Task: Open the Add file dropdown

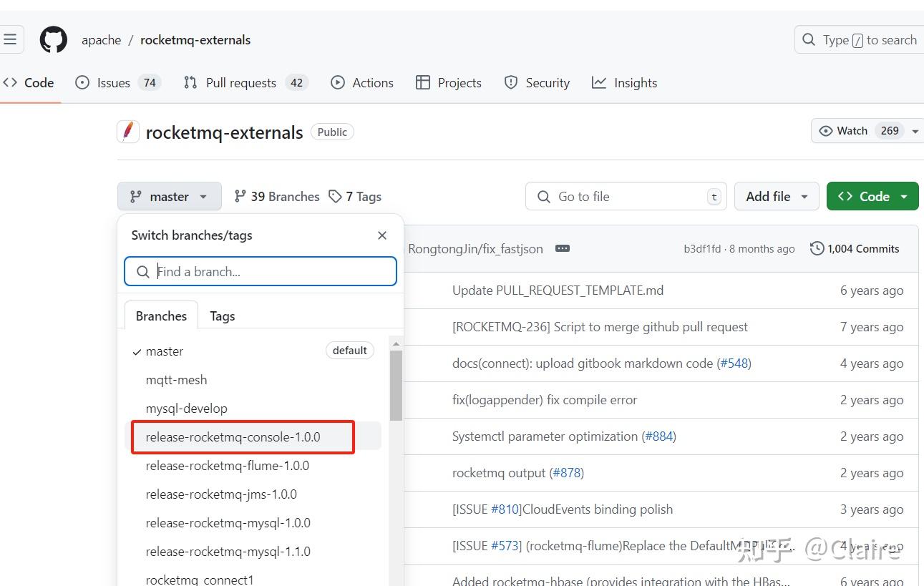Action: [x=776, y=195]
